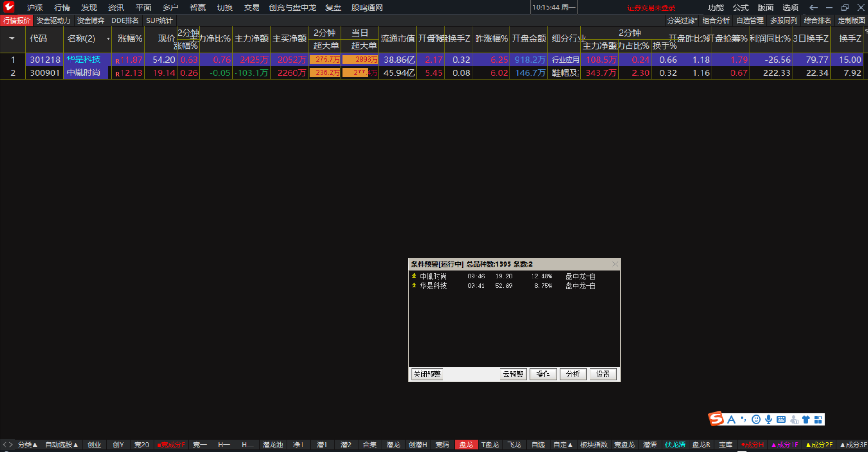This screenshot has width=868, height=452.
Task: Click the 分析 button in alert window
Action: tap(573, 374)
